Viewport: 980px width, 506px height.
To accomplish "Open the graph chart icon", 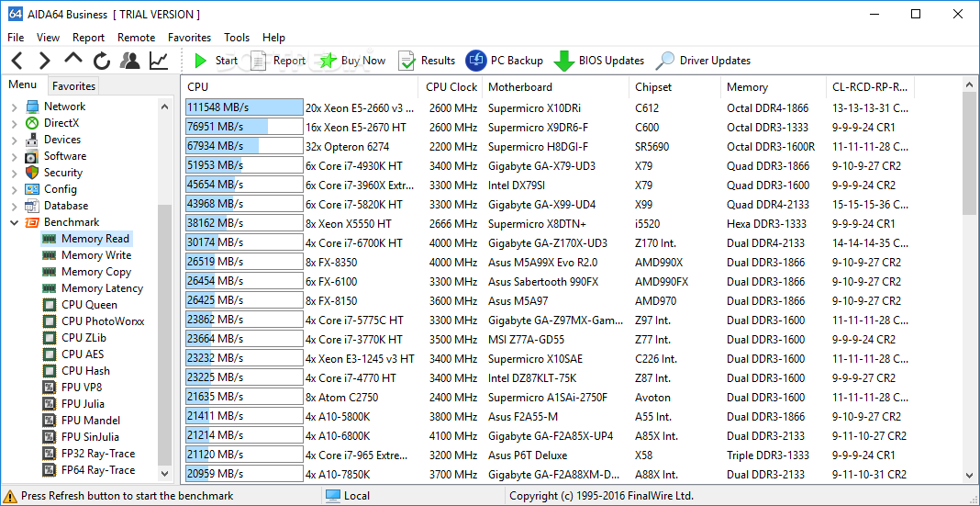I will click(x=159, y=61).
